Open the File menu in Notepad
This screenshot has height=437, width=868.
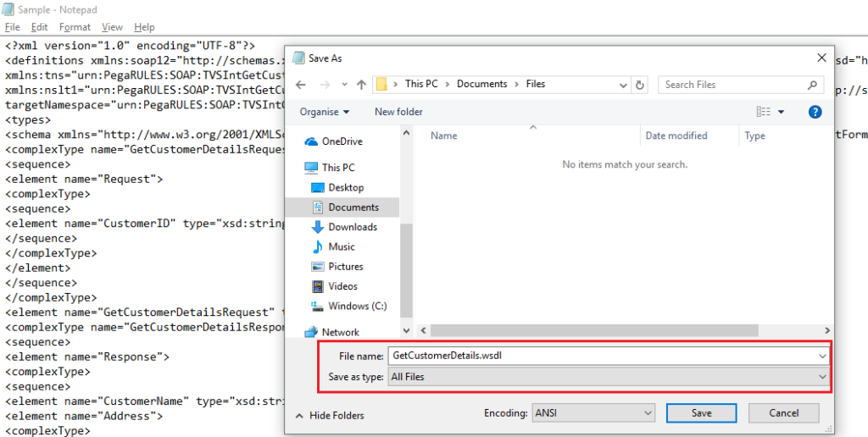(12, 27)
